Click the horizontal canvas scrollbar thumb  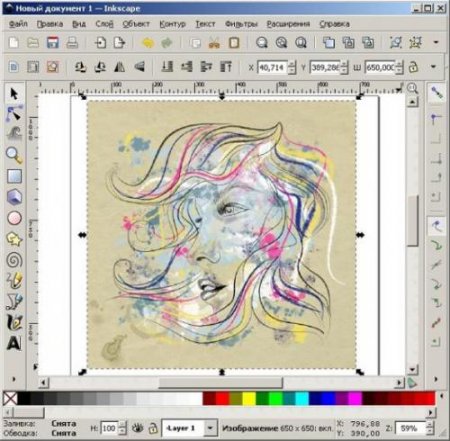tap(220, 383)
